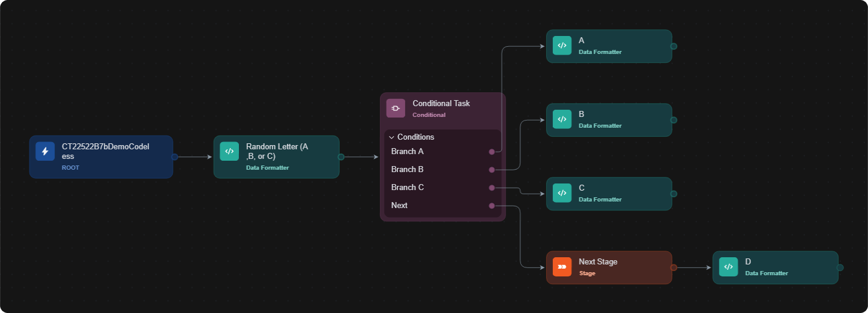This screenshot has height=313, width=868.
Task: Click Data Formatter label under node B
Action: pos(600,126)
